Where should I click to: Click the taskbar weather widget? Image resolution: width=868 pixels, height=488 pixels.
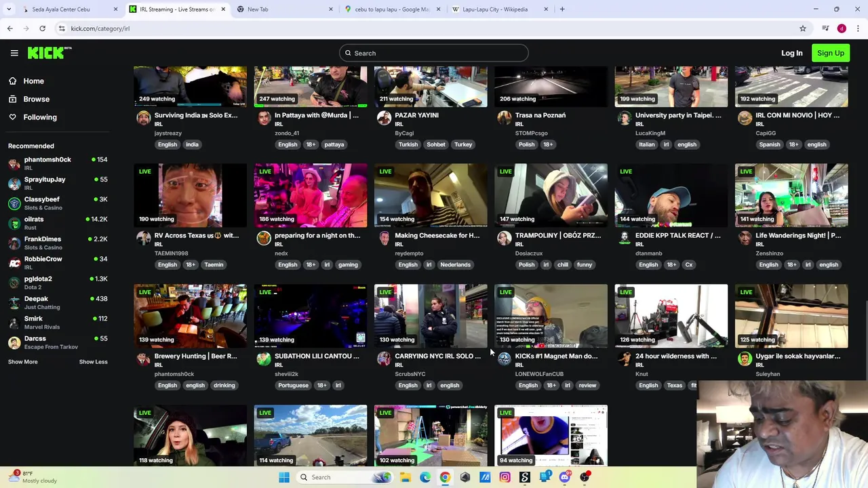pos(33,477)
